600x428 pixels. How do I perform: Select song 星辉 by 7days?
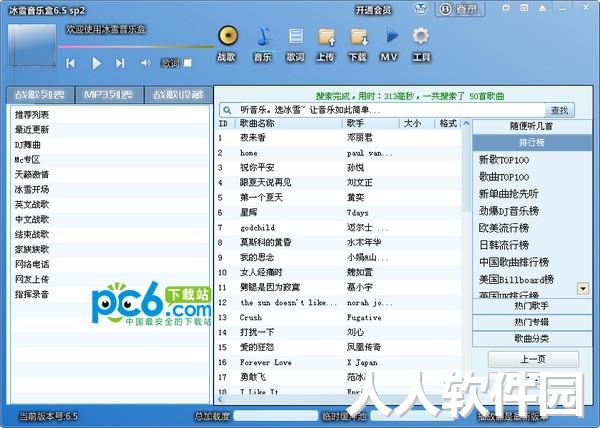339,212
